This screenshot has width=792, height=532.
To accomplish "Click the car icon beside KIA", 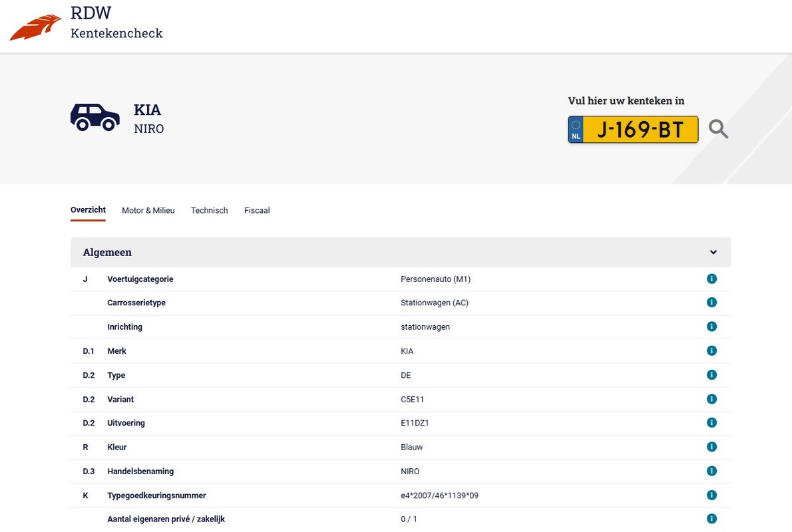I will 95,117.
